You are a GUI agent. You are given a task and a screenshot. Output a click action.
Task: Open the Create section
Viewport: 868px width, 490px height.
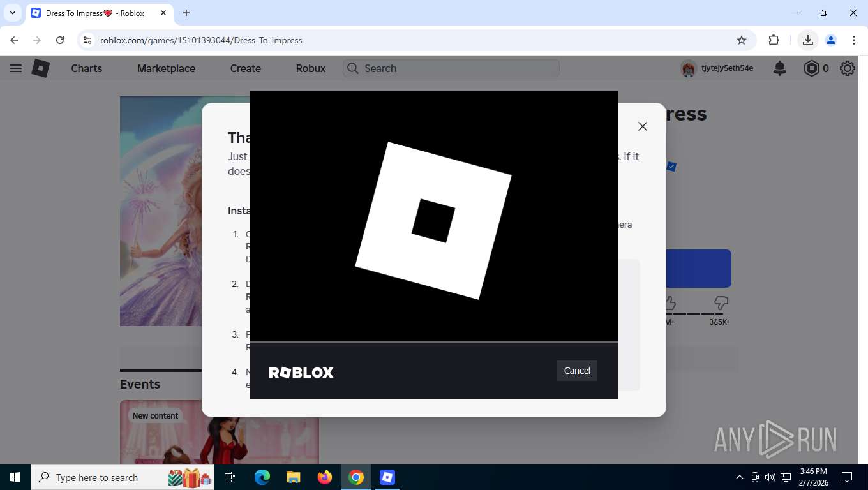click(x=246, y=68)
